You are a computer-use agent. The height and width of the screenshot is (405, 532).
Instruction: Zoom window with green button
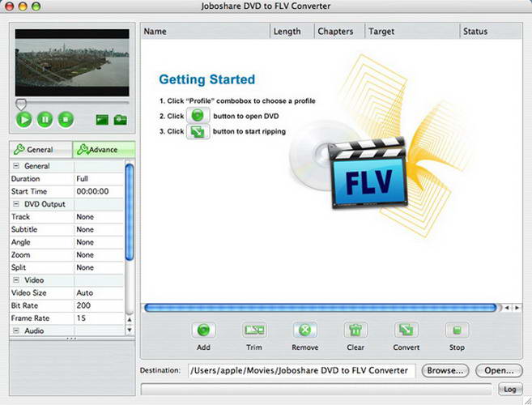click(36, 6)
